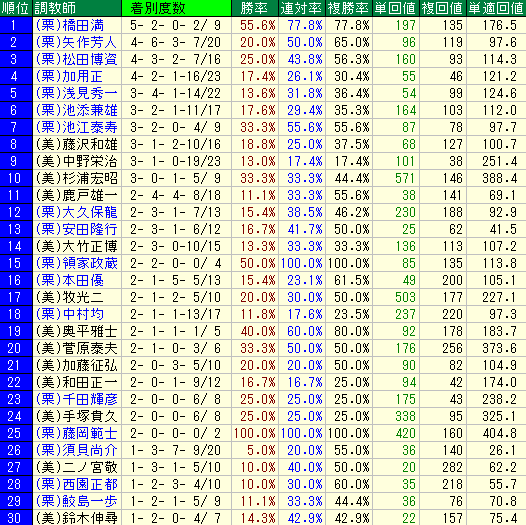Viewport: 526px width, 525px height.
Task: Open (美)鈴木伸尋 trainer entry
Action: tap(76, 518)
